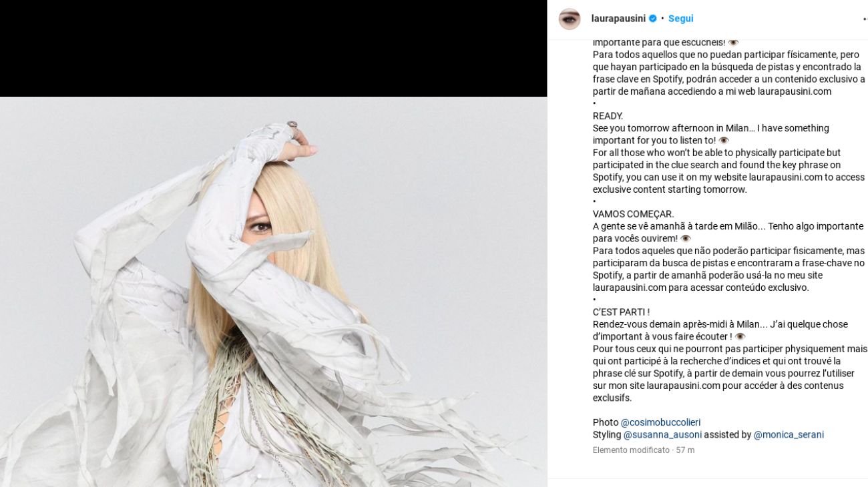Click the 'C'EST PARTI !' caption heading
This screenshot has height=487, width=868.
pos(621,312)
